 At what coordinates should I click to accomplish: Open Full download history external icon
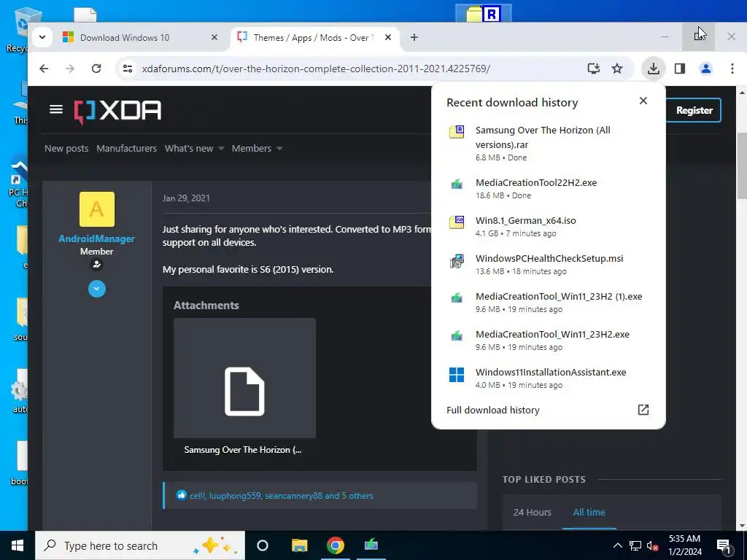pos(643,410)
